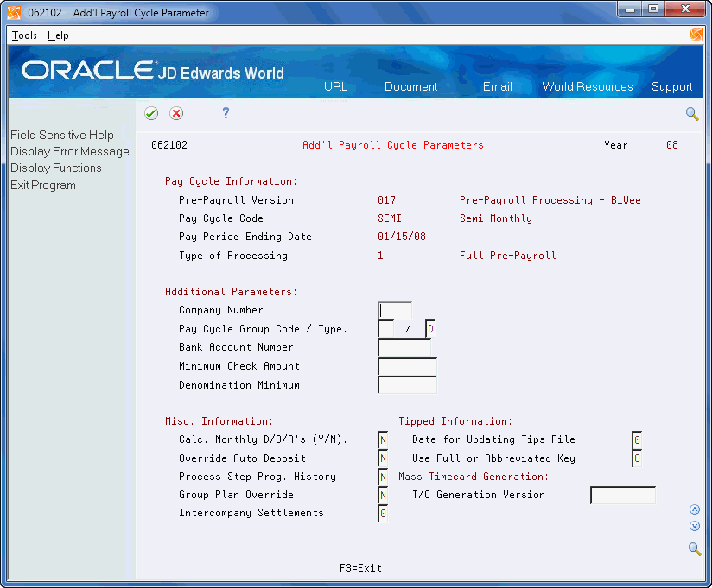The image size is (712, 588).
Task: Click the F3=Exit text
Action: point(360,568)
